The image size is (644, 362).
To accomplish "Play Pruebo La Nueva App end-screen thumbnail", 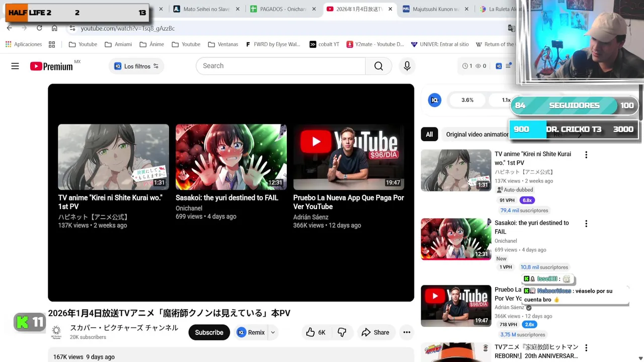I will click(x=349, y=157).
